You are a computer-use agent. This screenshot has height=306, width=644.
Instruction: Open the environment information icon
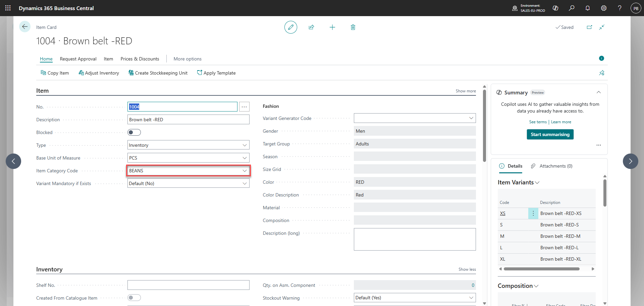tap(515, 8)
